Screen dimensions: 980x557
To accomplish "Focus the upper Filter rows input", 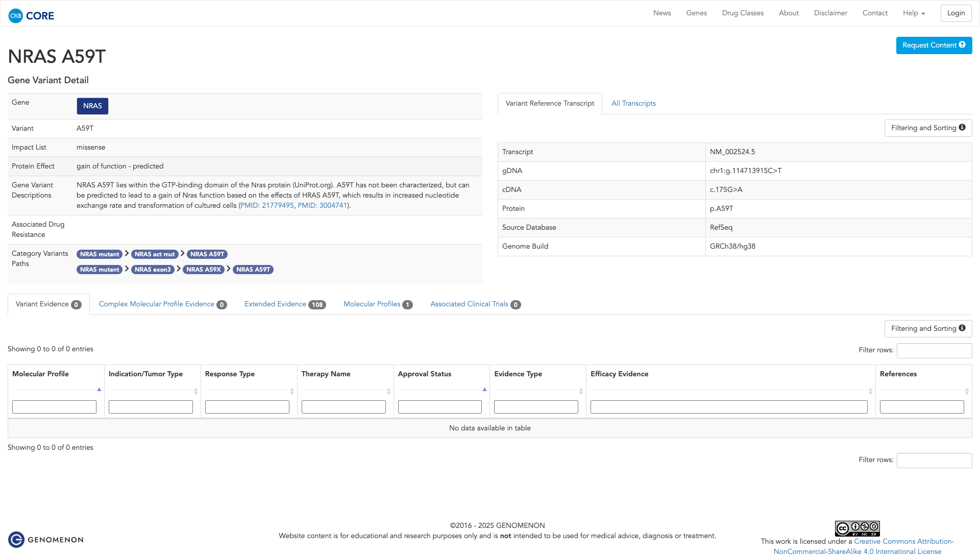I will pos(934,351).
